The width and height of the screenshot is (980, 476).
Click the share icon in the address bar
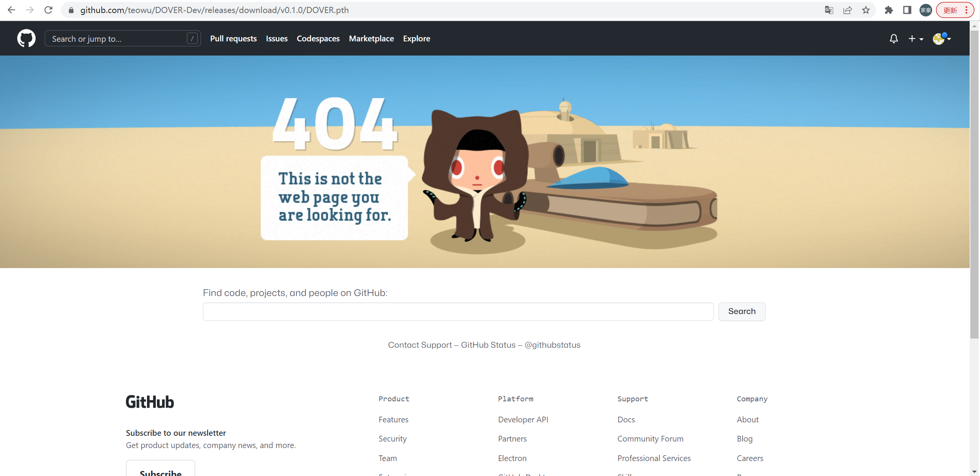click(848, 10)
